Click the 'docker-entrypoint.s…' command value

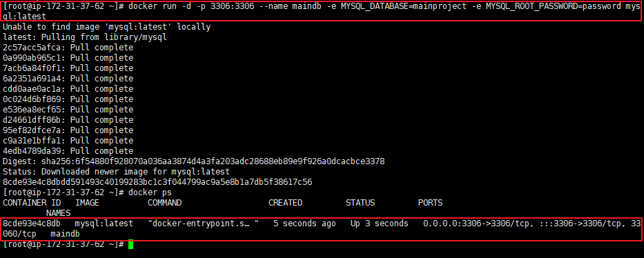point(204,224)
